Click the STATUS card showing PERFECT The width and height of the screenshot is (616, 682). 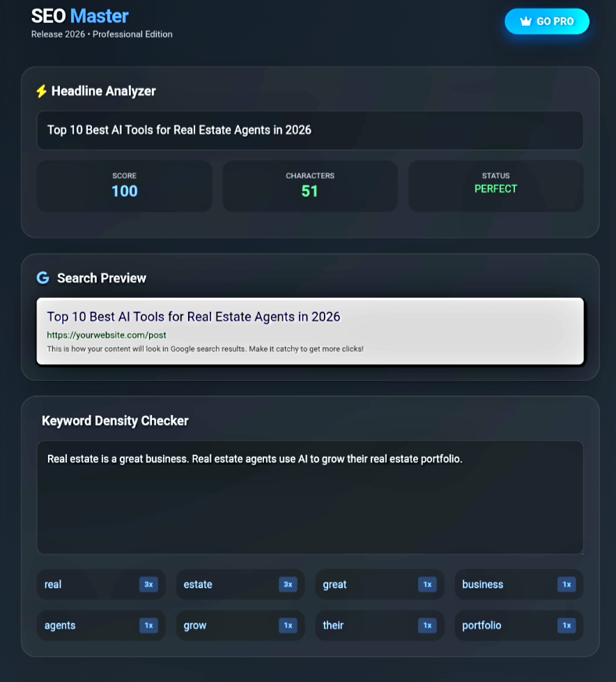(x=495, y=185)
